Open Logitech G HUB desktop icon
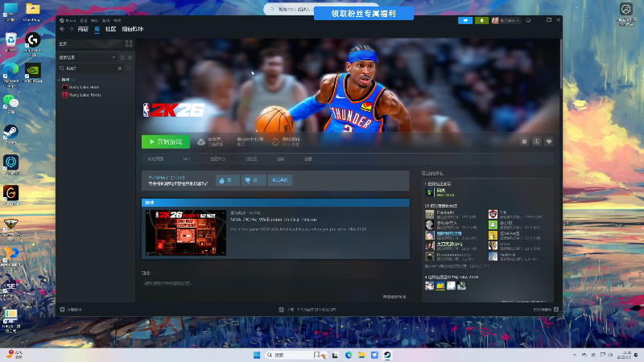Viewport: 644px width, 362px height. [33, 44]
